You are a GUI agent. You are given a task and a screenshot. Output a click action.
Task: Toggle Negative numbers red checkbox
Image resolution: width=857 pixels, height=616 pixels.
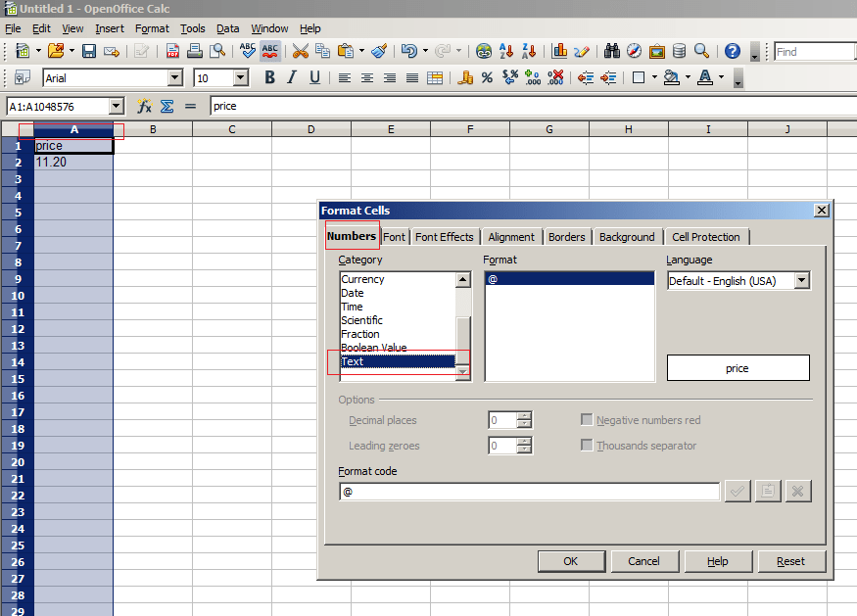[x=587, y=420]
